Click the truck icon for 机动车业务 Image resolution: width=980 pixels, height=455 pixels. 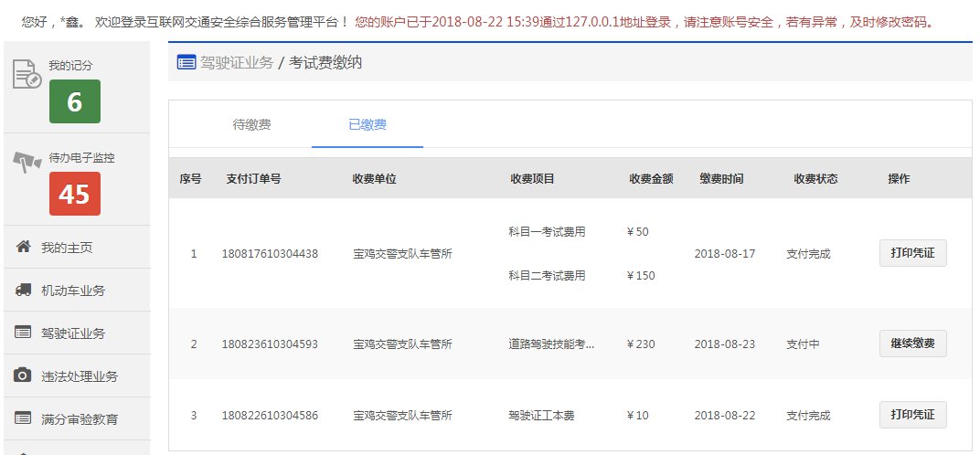click(24, 291)
